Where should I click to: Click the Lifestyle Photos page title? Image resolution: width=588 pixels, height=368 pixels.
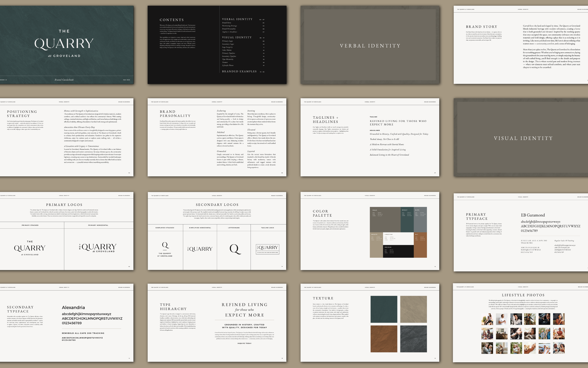click(523, 295)
